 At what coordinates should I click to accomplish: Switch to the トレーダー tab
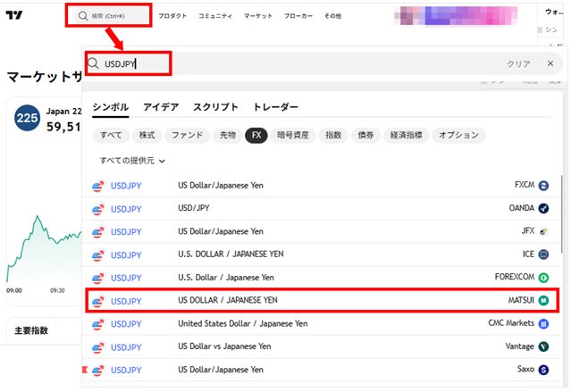(275, 107)
